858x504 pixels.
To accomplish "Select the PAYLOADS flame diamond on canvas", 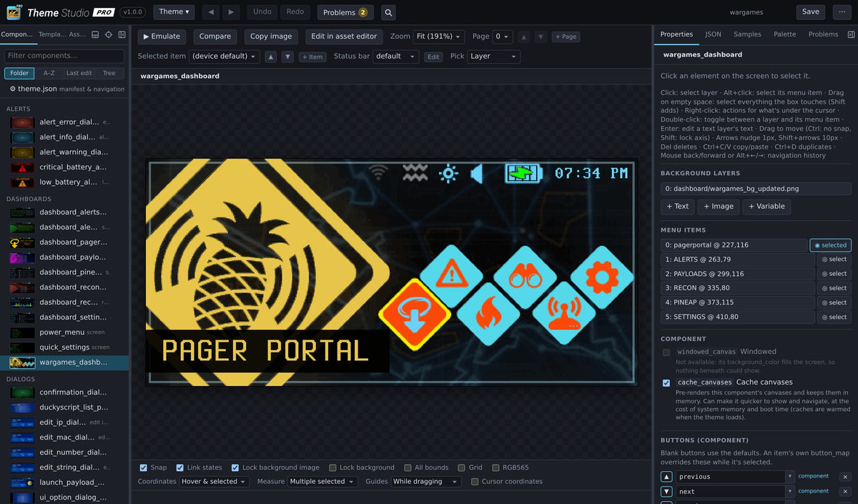I will [x=488, y=312].
